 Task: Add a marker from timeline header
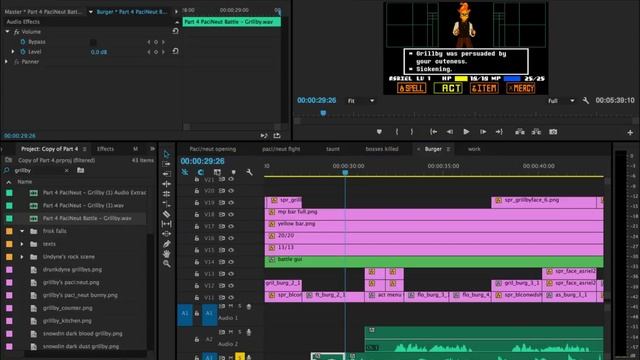(233, 172)
